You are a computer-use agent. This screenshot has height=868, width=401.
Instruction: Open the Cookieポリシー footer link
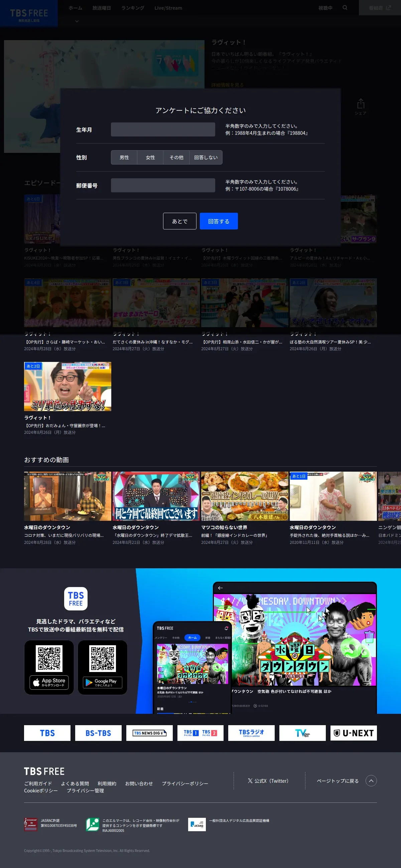[41, 790]
